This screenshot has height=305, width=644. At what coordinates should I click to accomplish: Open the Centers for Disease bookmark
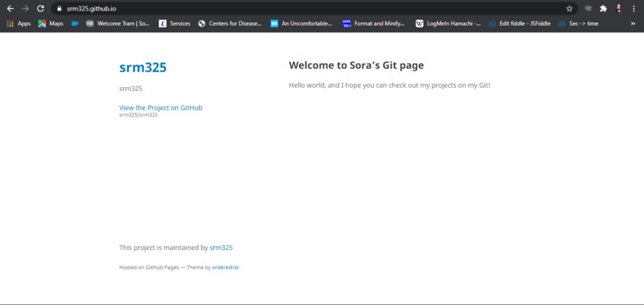[x=229, y=23]
